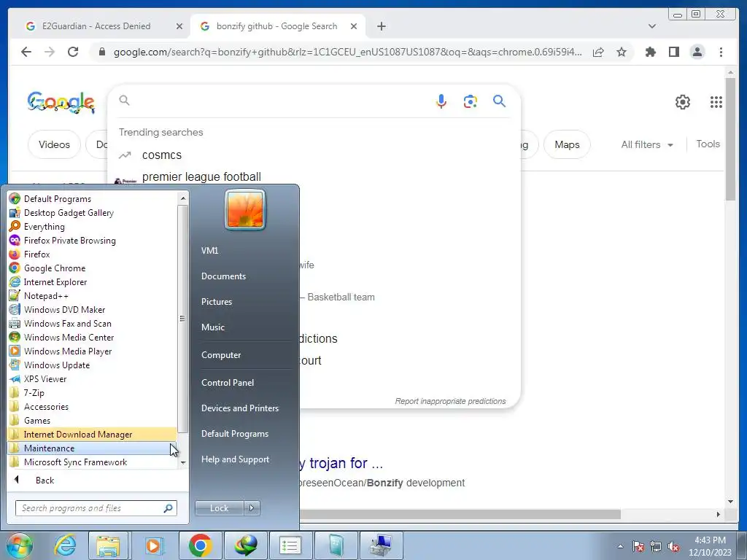747x560 pixels.
Task: Select the bonzify github search tab
Action: 278,26
